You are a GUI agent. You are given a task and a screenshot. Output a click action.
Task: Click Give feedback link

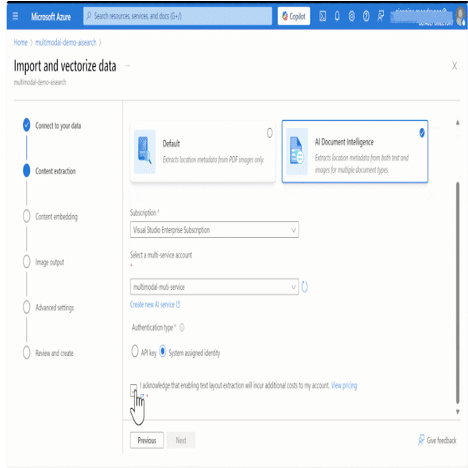coord(437,440)
